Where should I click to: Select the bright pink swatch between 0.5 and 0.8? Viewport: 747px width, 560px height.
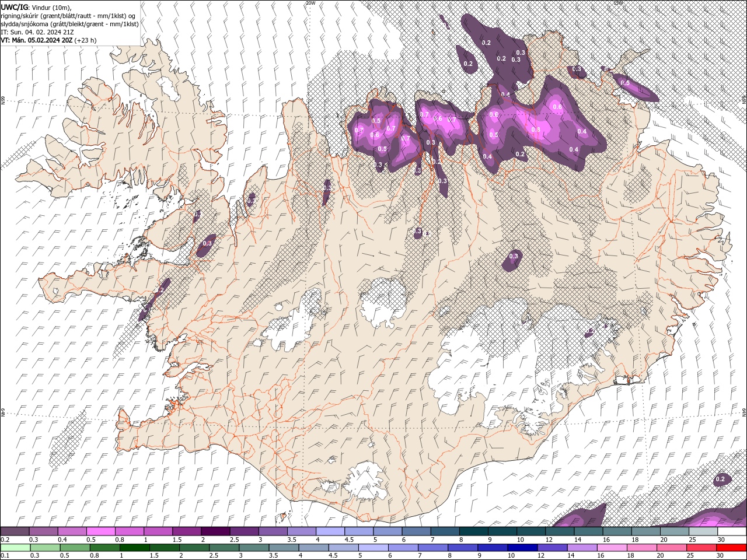click(101, 531)
